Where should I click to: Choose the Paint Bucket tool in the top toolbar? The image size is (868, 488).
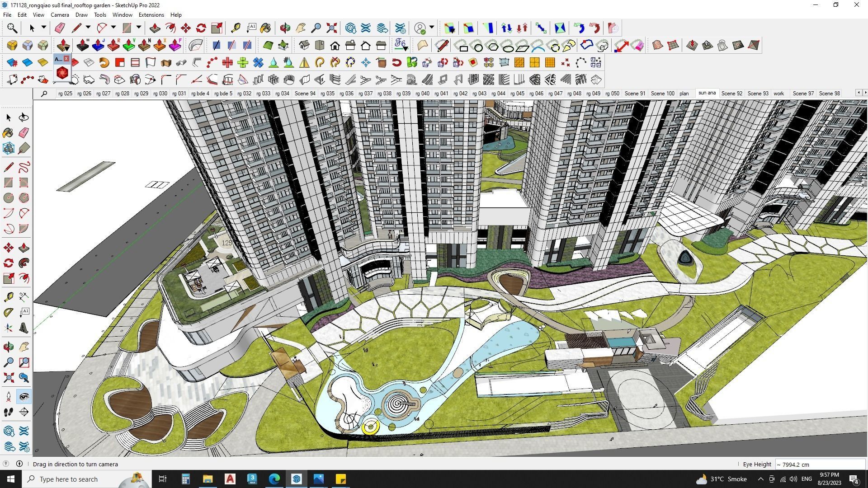(x=265, y=28)
